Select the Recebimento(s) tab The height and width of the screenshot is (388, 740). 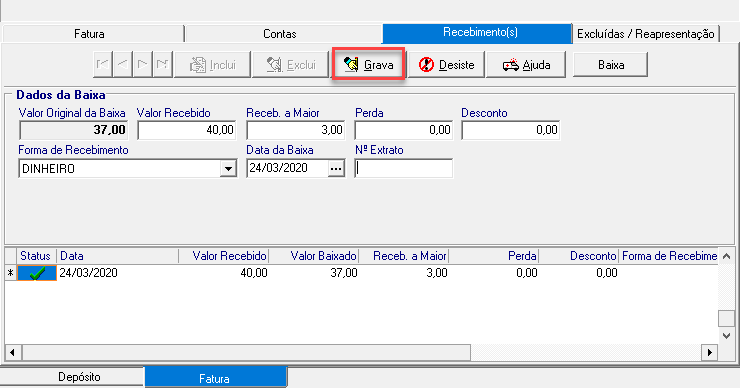tap(477, 34)
